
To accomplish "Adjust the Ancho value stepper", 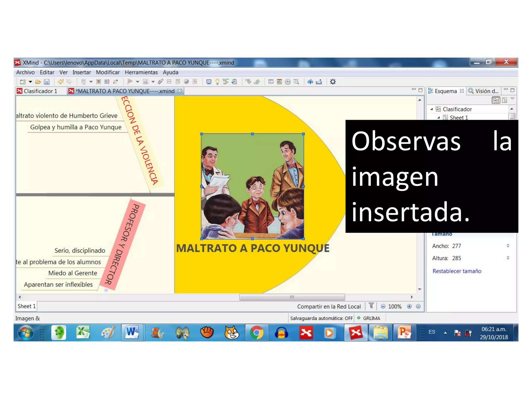I will (508, 245).
